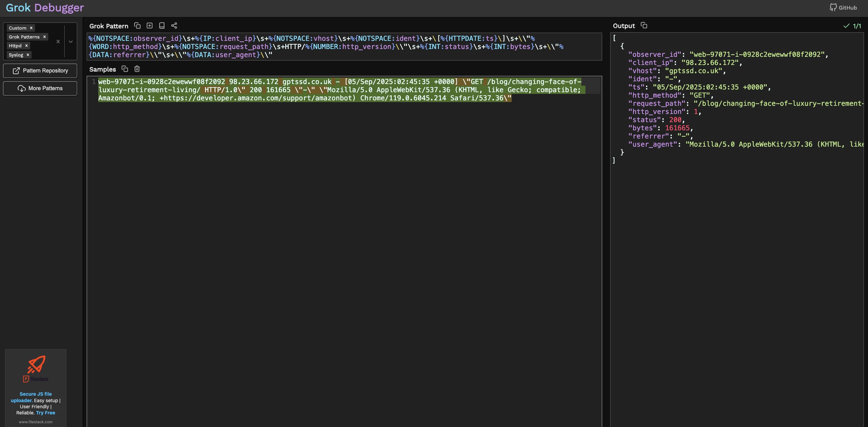Expand the pattern sets dropdown
Image resolution: width=868 pixels, height=427 pixels.
click(x=71, y=42)
